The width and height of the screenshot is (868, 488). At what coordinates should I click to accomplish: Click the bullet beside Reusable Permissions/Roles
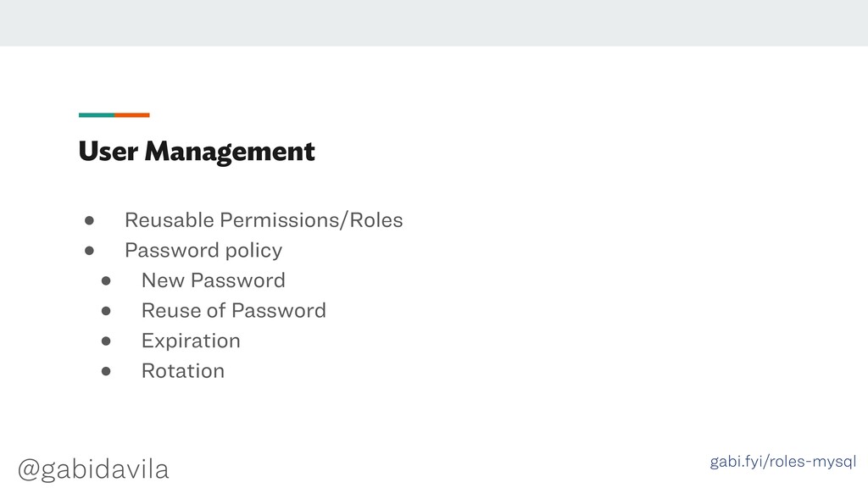point(89,221)
